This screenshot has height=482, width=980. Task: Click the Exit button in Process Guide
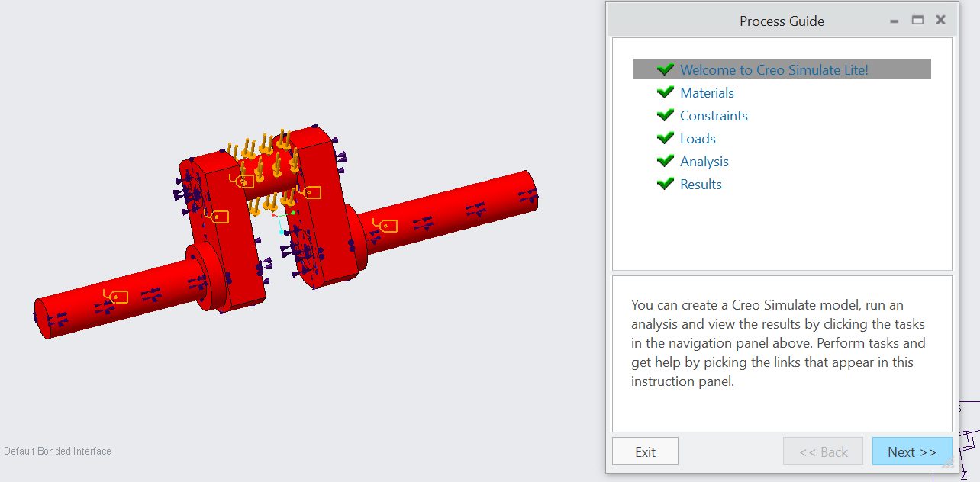645,451
